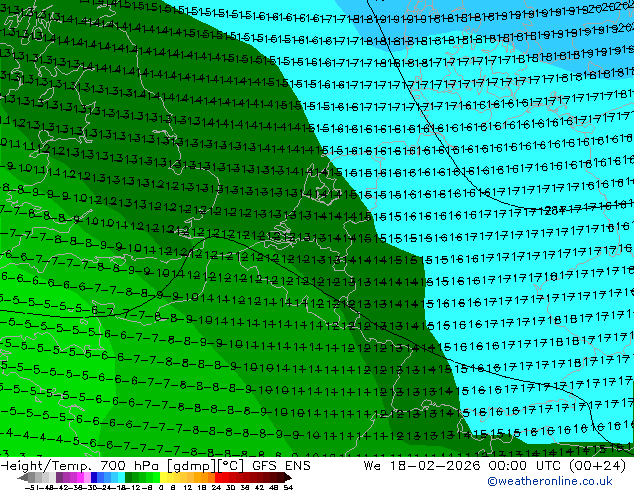Click the '54' label on the temperature scale
Image resolution: width=634 pixels, height=490 pixels.
(288, 487)
